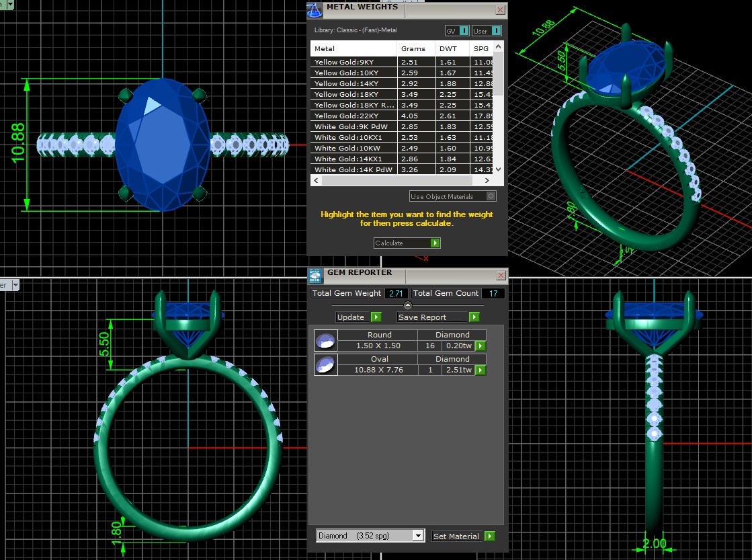Click the oval diamond gem thumbnail
The height and width of the screenshot is (560, 752).
pos(325,364)
